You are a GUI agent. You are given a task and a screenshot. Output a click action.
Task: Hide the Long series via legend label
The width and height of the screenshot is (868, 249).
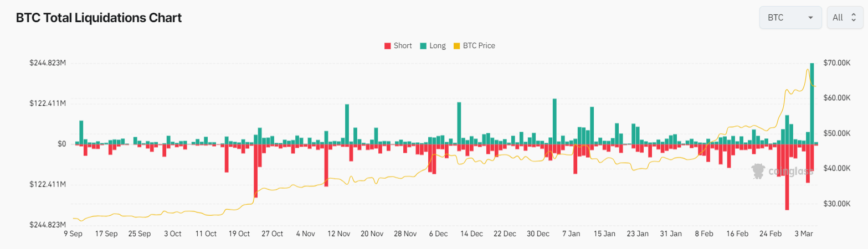437,46
